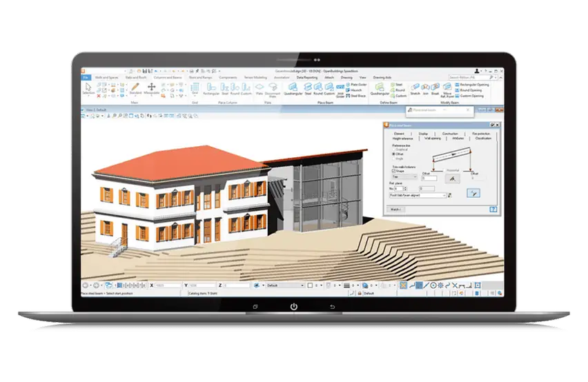Add a Round Opening
Image resolution: width=588 pixels, height=382 pixels.
pos(469,90)
